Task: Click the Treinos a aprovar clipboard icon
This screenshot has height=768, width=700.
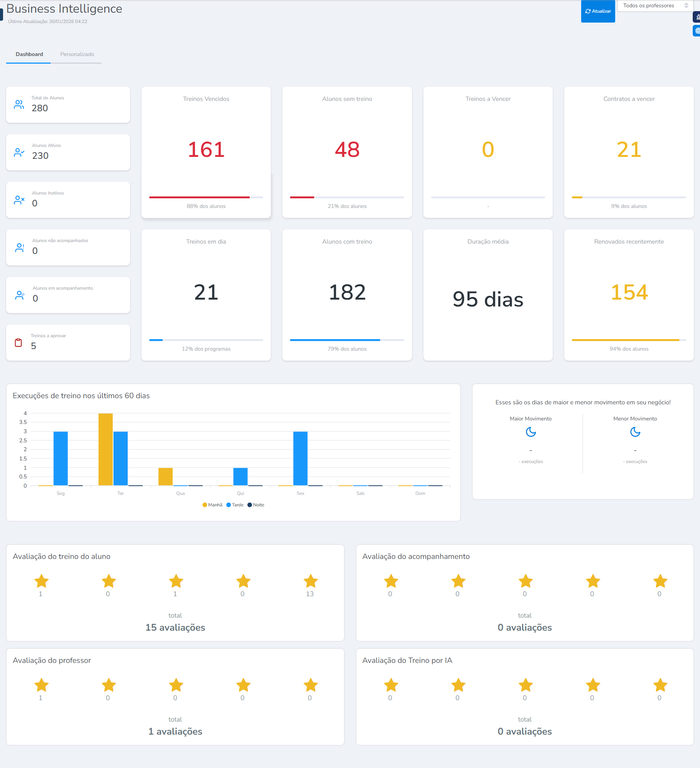Action: (x=18, y=343)
